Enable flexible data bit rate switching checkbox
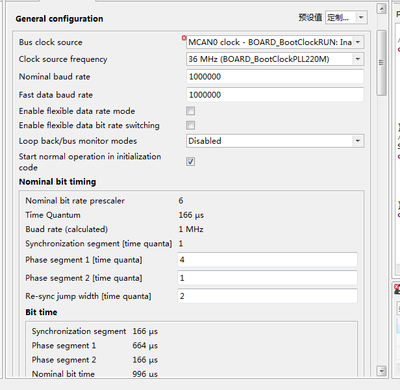 pos(191,125)
